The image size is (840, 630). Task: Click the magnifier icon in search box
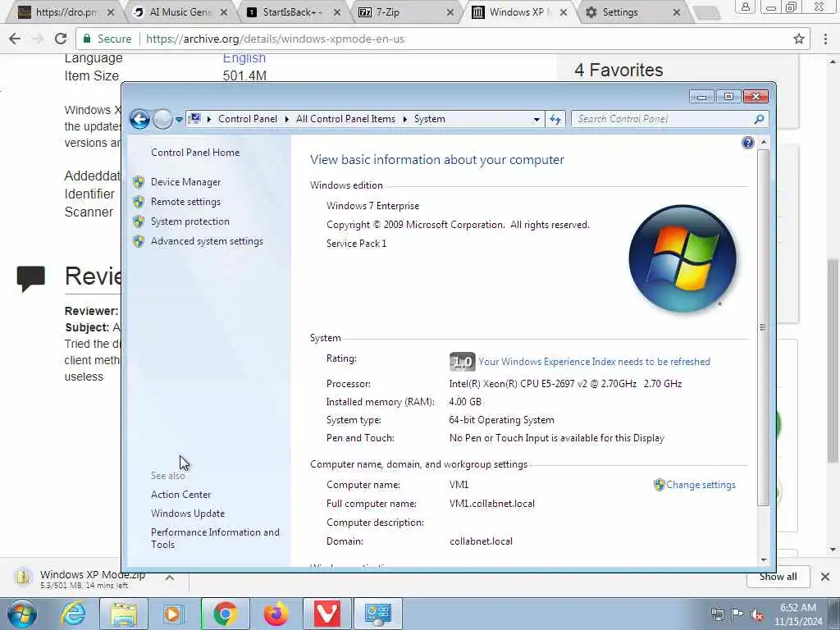point(759,119)
